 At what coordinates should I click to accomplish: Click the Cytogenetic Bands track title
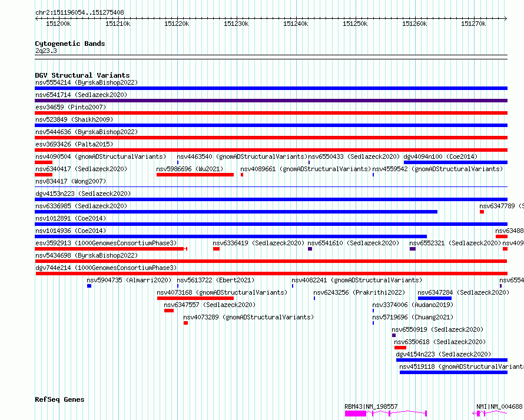click(x=70, y=44)
